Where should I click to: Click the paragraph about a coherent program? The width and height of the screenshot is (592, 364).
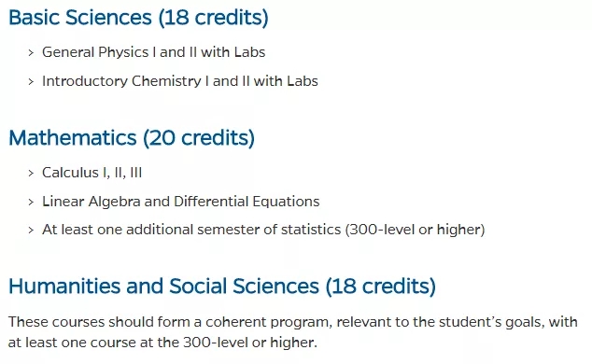tap(293, 332)
